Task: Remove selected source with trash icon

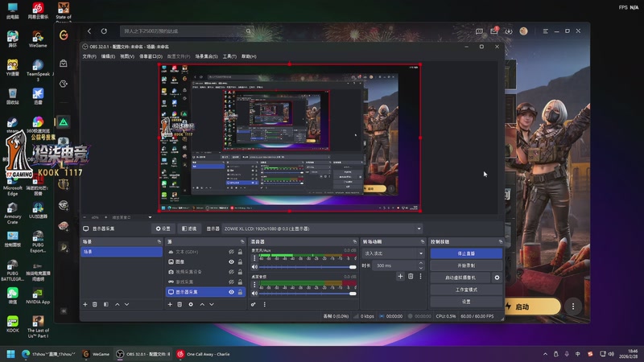Action: [x=180, y=305]
